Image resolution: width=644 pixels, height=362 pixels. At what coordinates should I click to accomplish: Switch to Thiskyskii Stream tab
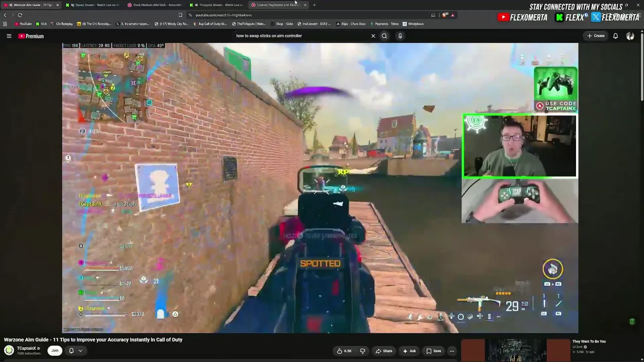pos(217,5)
